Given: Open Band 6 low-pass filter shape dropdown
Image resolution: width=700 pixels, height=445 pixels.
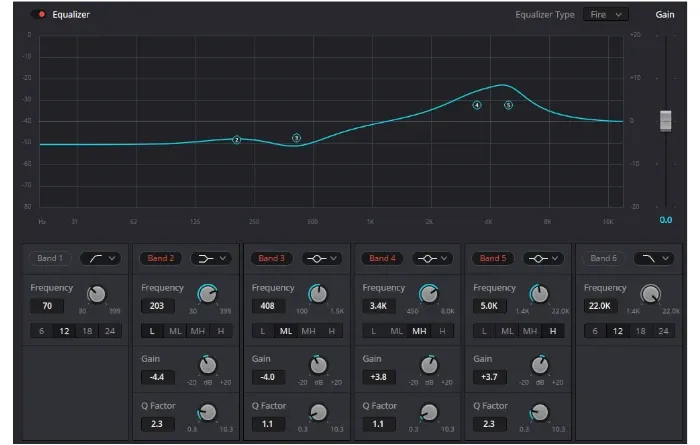Looking at the screenshot, I should tap(654, 258).
